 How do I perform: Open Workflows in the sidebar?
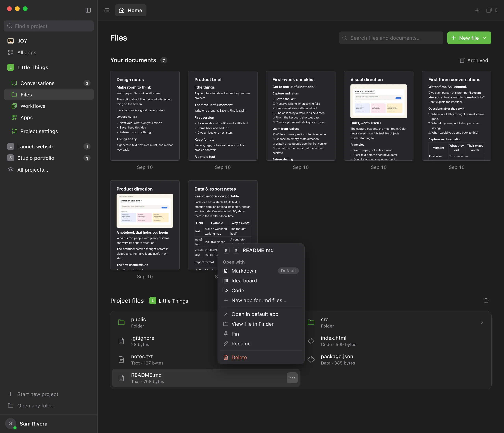pos(49,106)
